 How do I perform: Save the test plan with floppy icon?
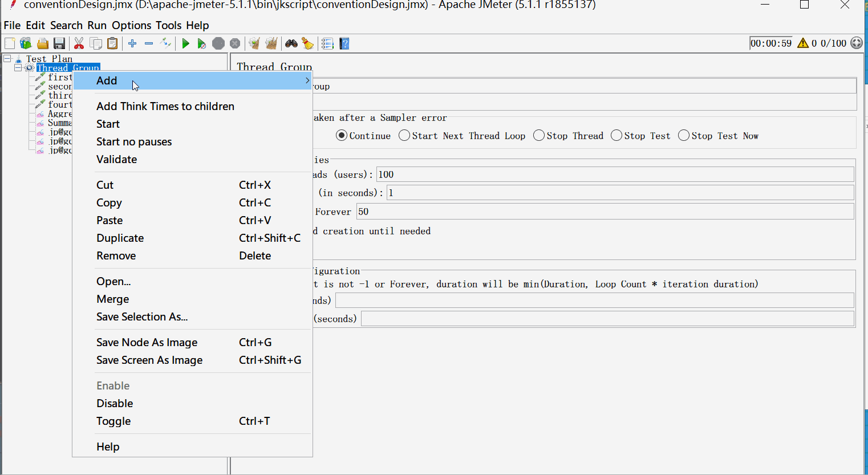[59, 43]
